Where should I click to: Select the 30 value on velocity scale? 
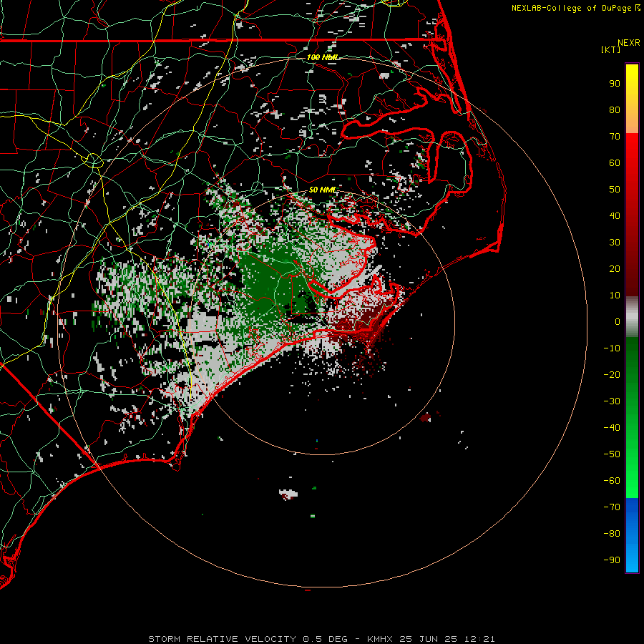615,243
